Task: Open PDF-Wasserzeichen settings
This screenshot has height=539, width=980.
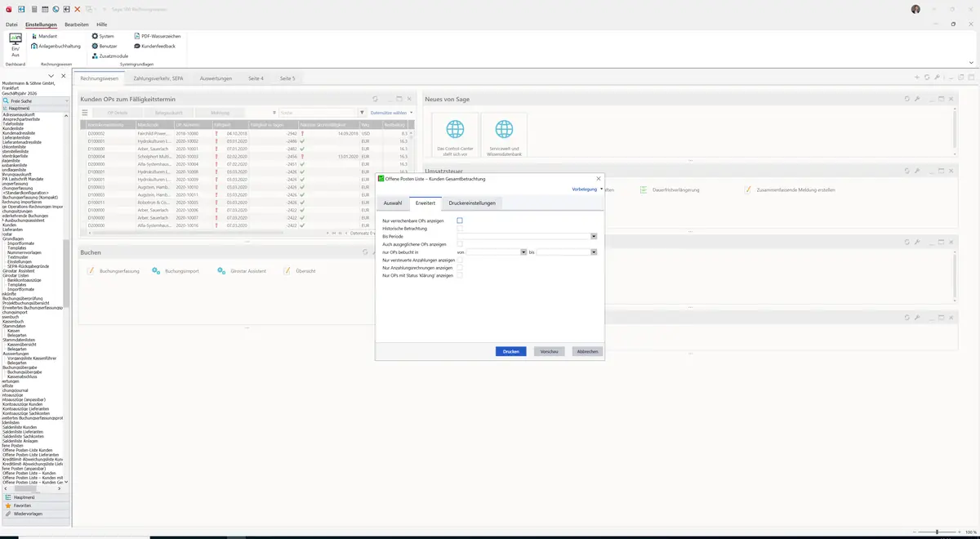Action: 157,37
